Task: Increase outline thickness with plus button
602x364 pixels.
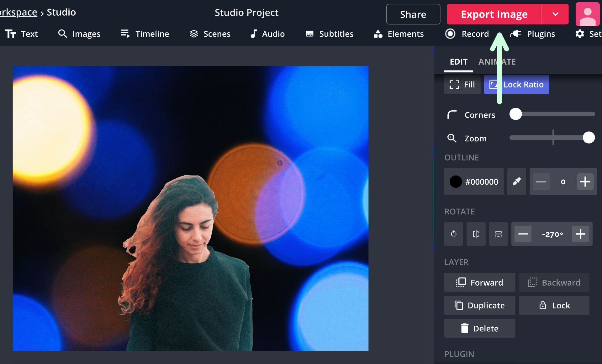Action: pos(585,182)
